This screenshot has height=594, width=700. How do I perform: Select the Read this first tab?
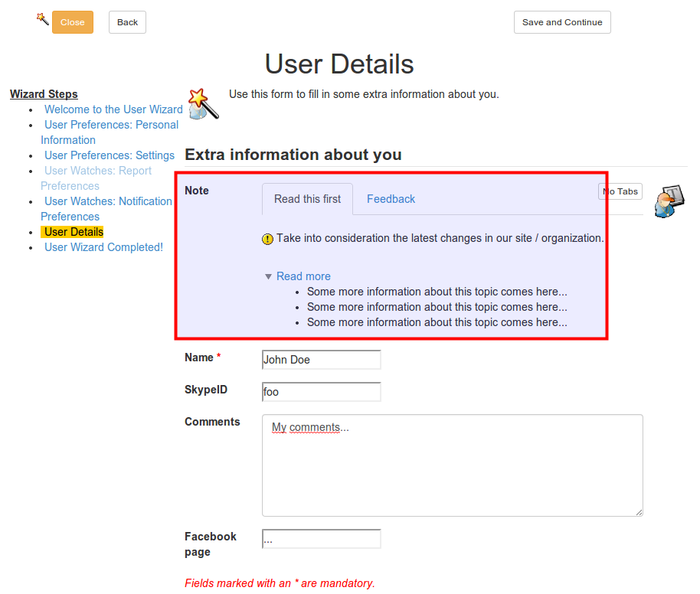point(307,199)
